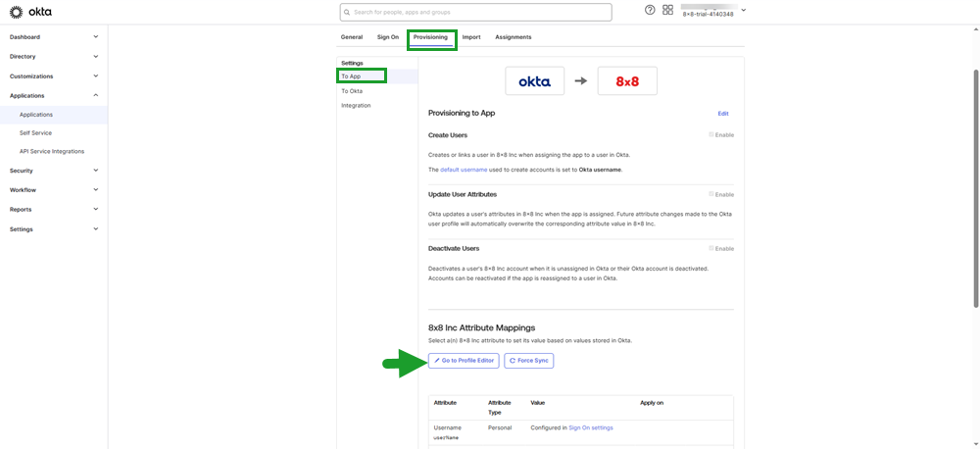
Task: Switch to the Sign On tab
Action: (x=387, y=37)
